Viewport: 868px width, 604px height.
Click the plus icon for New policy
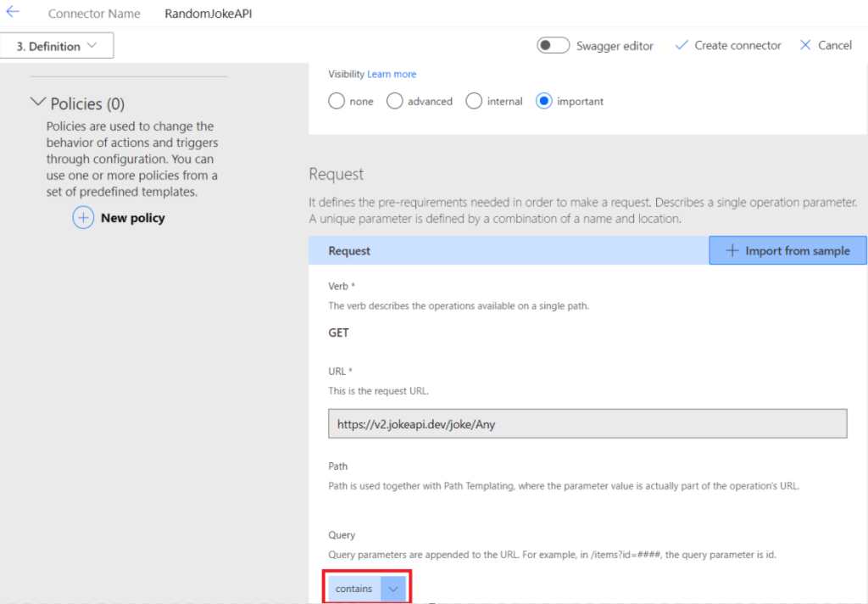83,218
